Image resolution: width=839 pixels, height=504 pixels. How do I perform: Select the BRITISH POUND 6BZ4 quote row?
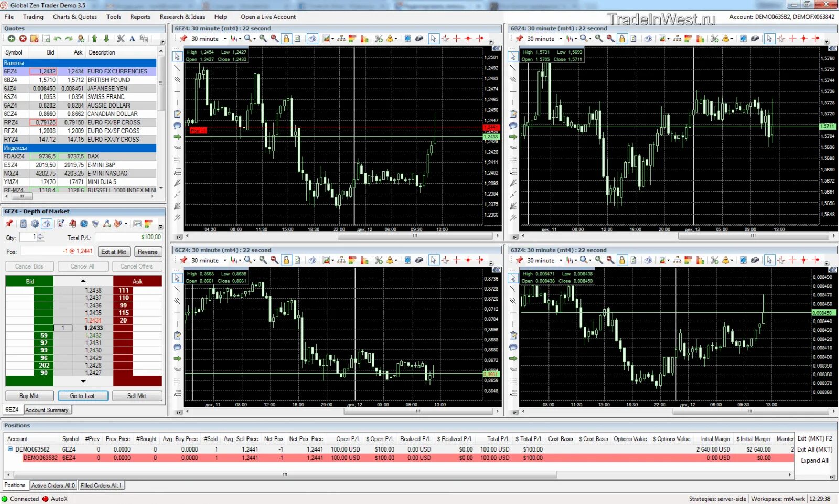pos(80,80)
